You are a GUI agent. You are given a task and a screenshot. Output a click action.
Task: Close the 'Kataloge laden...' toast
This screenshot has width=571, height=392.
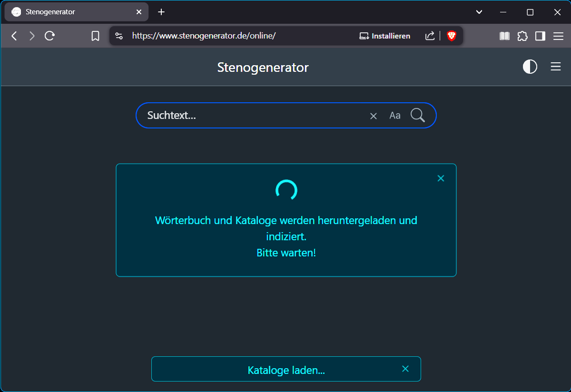click(405, 369)
